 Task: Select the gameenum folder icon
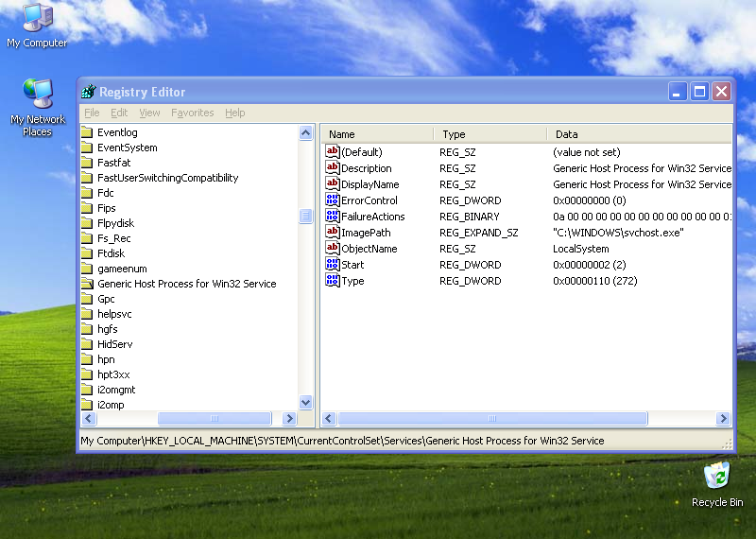(x=87, y=269)
